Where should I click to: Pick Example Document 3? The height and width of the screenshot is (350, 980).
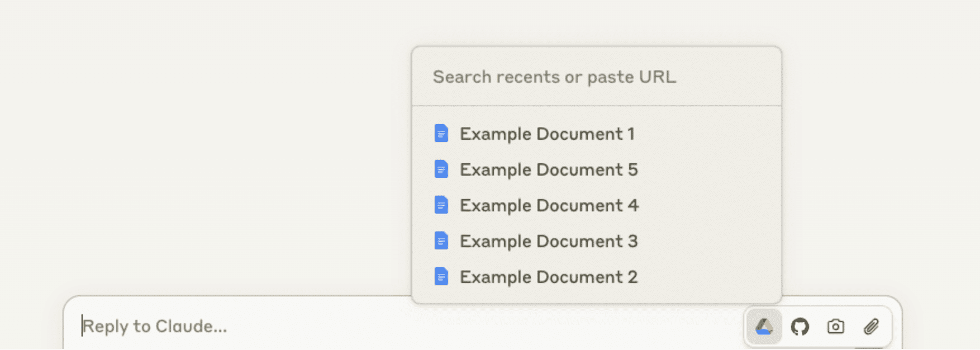click(x=596, y=241)
